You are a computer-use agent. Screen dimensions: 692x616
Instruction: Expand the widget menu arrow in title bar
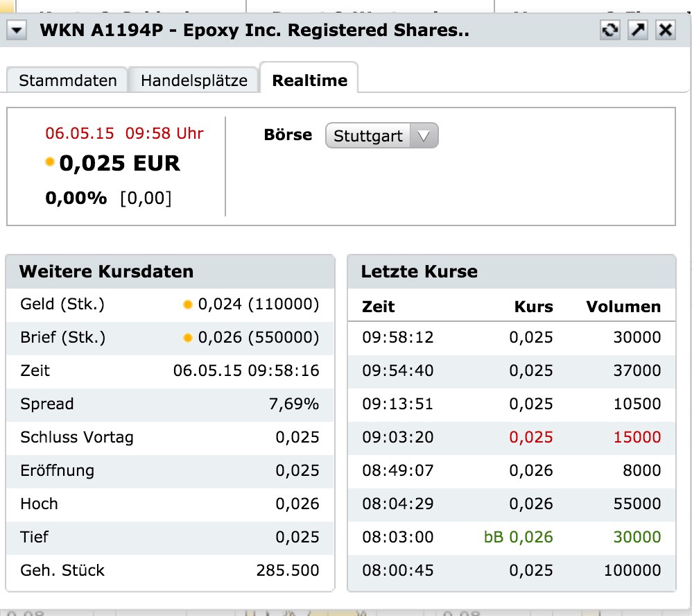pos(17,30)
